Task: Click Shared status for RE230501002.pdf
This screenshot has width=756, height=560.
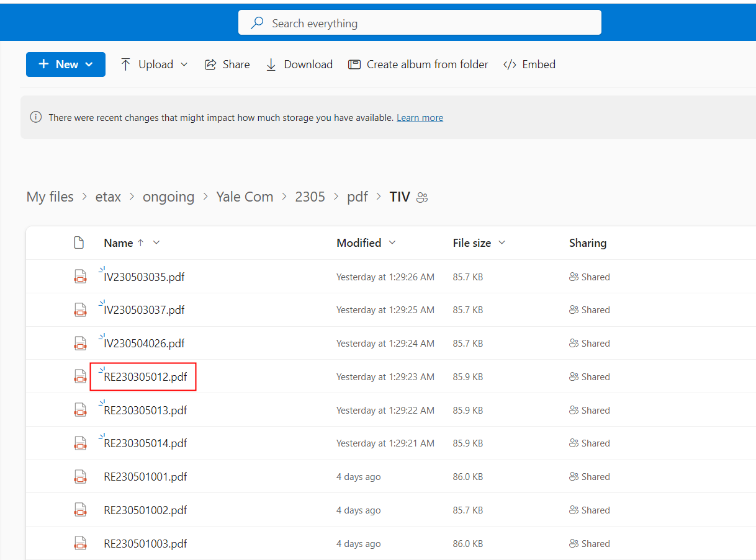Action: tap(589, 510)
